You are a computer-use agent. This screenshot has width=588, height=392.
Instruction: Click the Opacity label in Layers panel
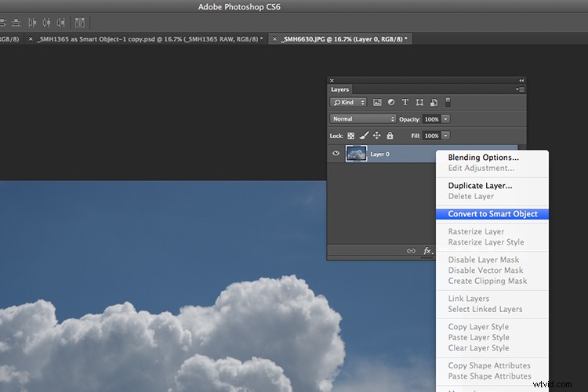click(x=409, y=119)
